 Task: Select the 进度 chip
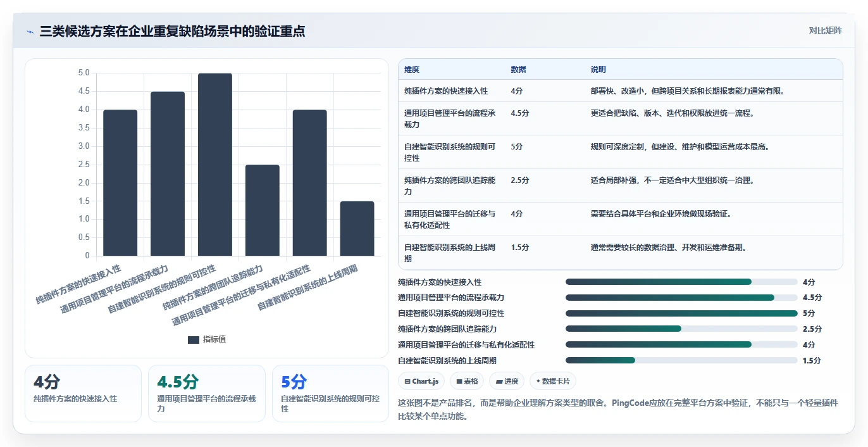pyautogui.click(x=507, y=381)
